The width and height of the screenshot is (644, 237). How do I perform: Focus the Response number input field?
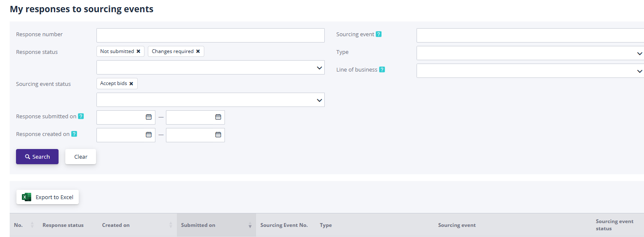[x=210, y=35]
